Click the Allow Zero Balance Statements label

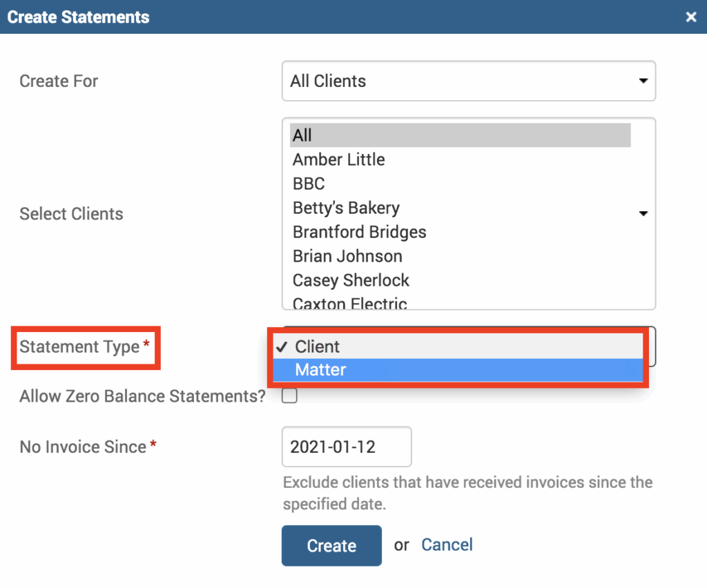(142, 396)
